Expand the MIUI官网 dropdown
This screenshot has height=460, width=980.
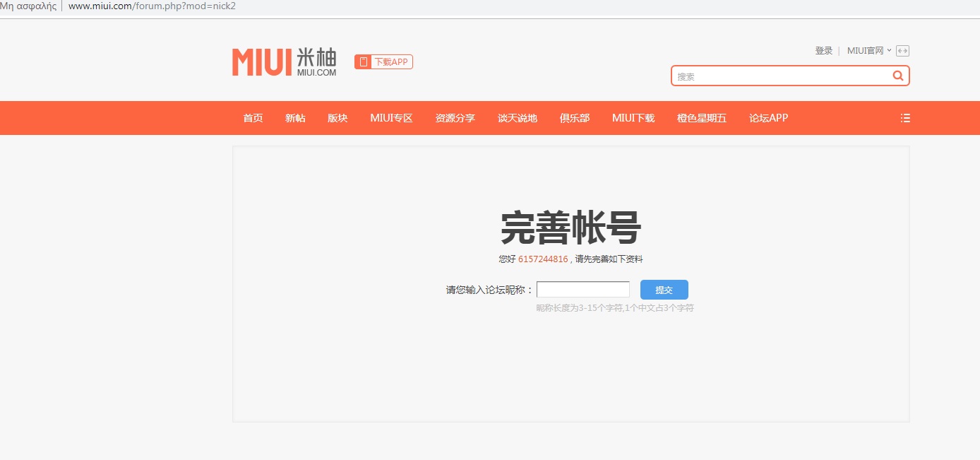pyautogui.click(x=869, y=51)
